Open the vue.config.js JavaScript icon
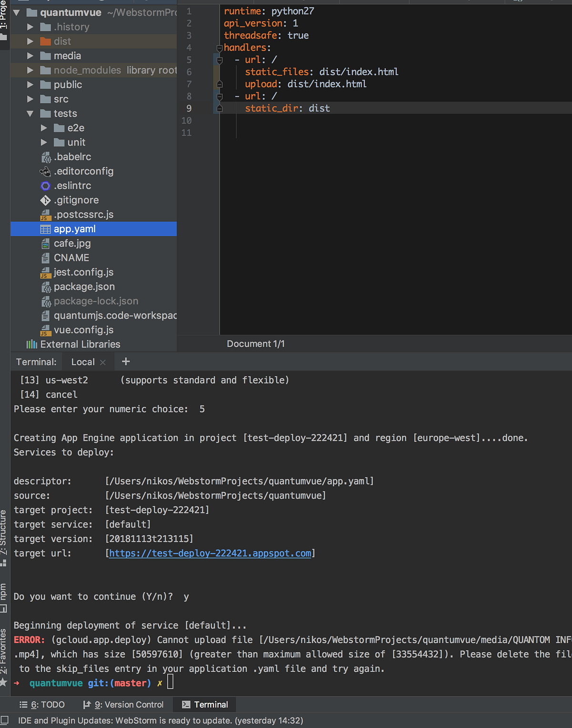The width and height of the screenshot is (572, 728). pyautogui.click(x=46, y=330)
